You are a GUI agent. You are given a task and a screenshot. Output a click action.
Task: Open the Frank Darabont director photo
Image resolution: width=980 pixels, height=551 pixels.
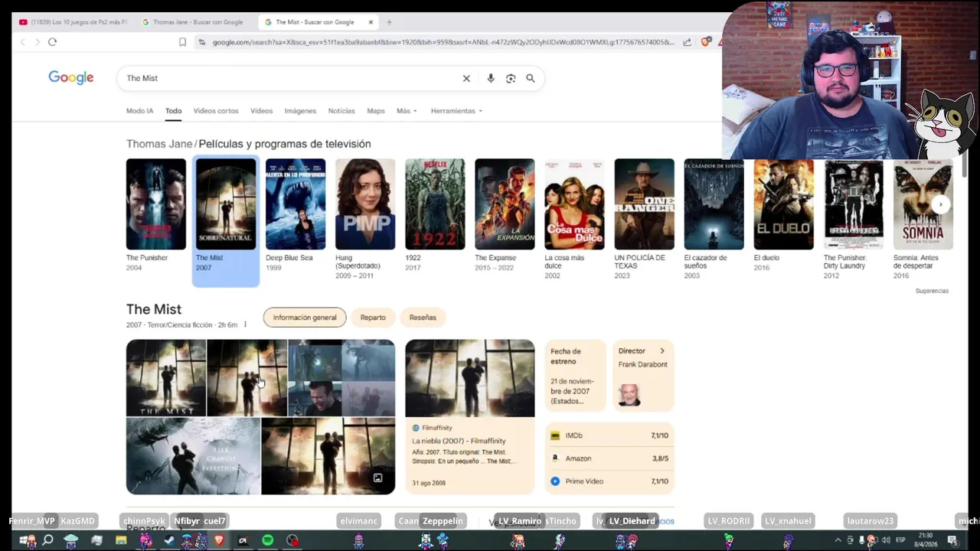point(629,395)
